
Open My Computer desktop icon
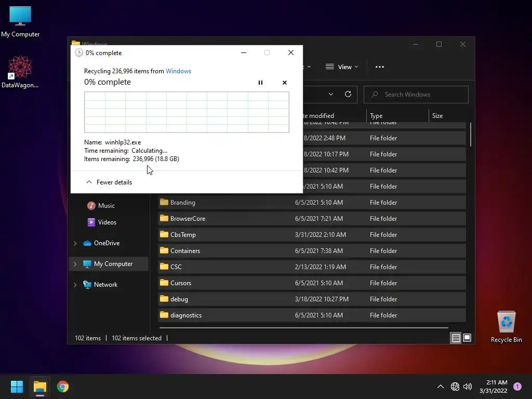[20, 22]
